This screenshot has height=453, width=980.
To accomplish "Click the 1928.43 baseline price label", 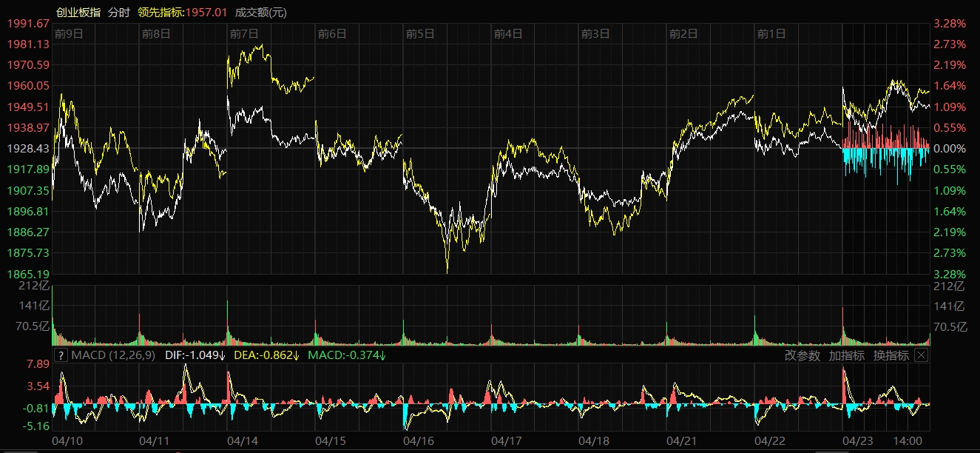I will point(27,149).
